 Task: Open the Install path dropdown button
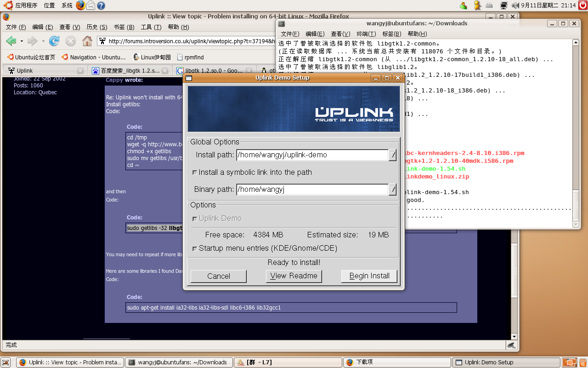click(392, 155)
